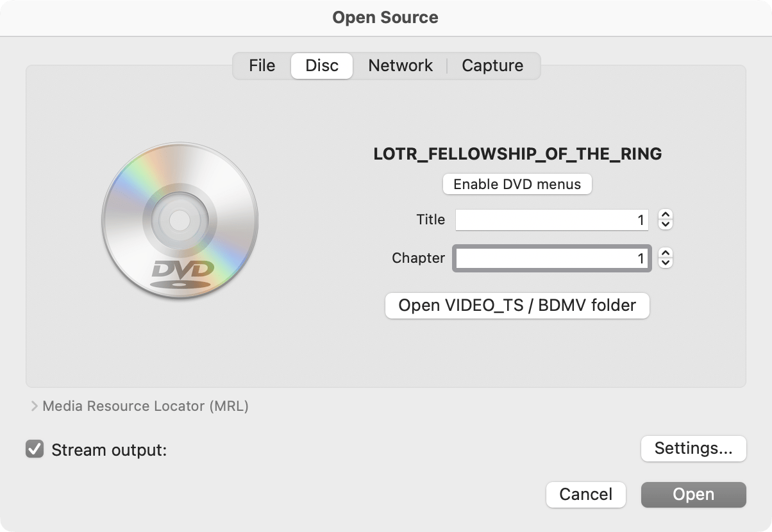Increase Chapter with the up arrow
Image resolution: width=772 pixels, height=532 pixels.
pyautogui.click(x=666, y=254)
